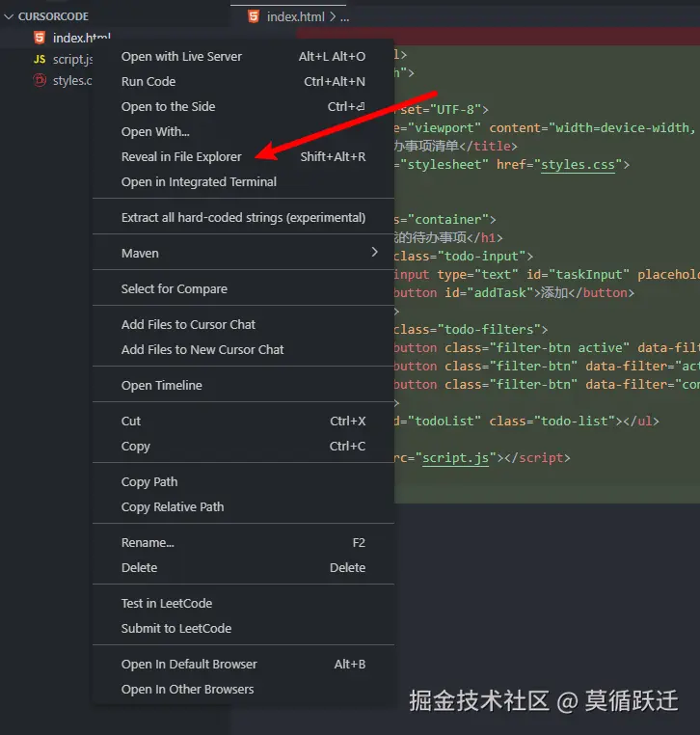Click the HTML5 icon of index.html in explorer
This screenshot has width=700, height=735.
coord(40,38)
